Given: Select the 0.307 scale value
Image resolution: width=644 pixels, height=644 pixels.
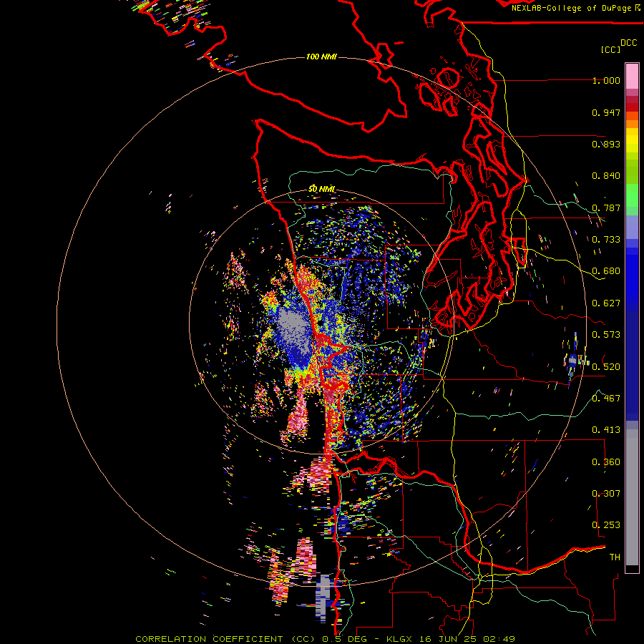Looking at the screenshot, I should tap(606, 493).
